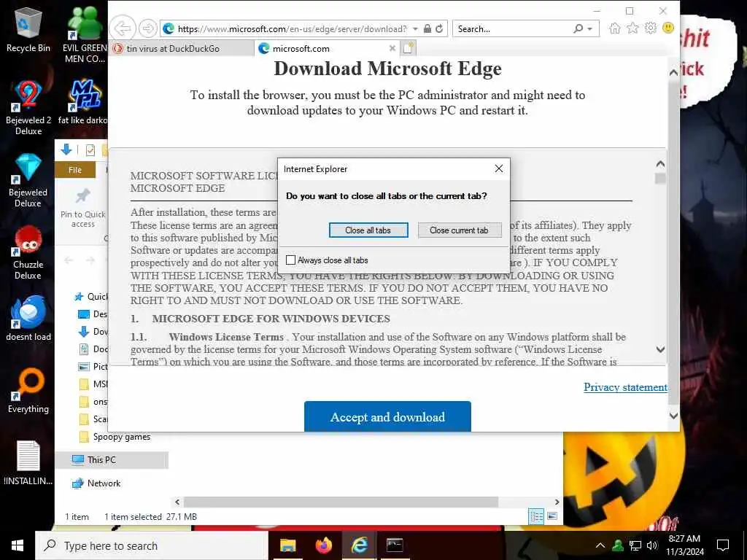
Task: Click the blue down-arrow icon in Explorer title bar
Action: point(66,149)
